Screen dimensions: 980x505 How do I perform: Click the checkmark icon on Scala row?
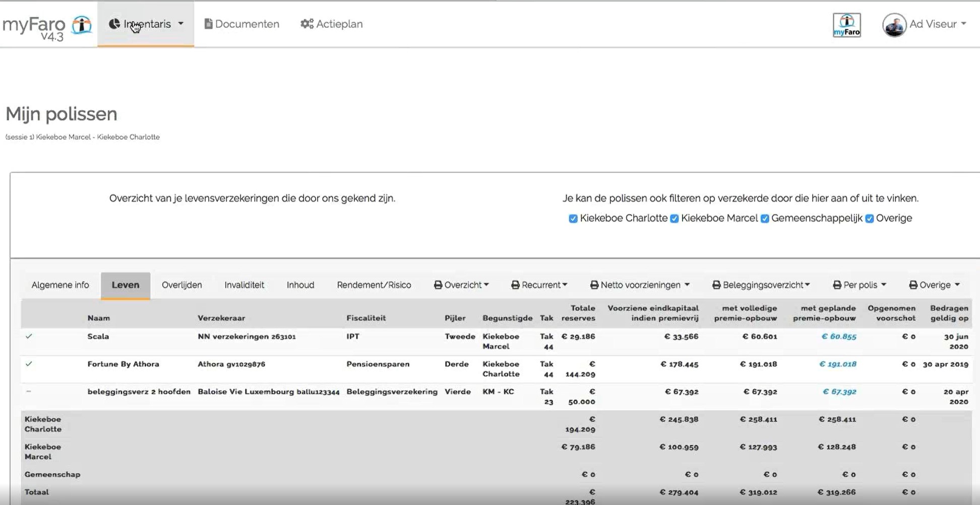pyautogui.click(x=29, y=336)
